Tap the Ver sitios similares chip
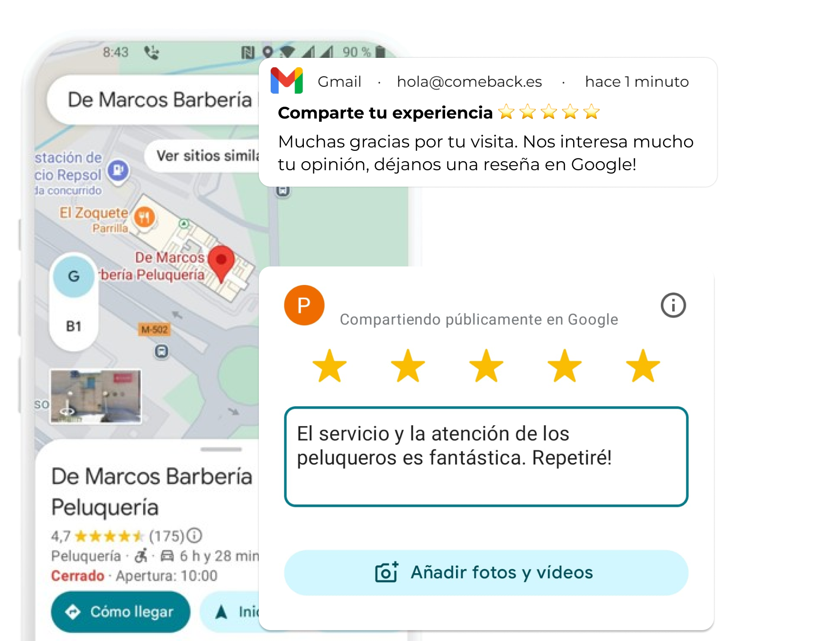This screenshot has height=641, width=840. (x=203, y=156)
